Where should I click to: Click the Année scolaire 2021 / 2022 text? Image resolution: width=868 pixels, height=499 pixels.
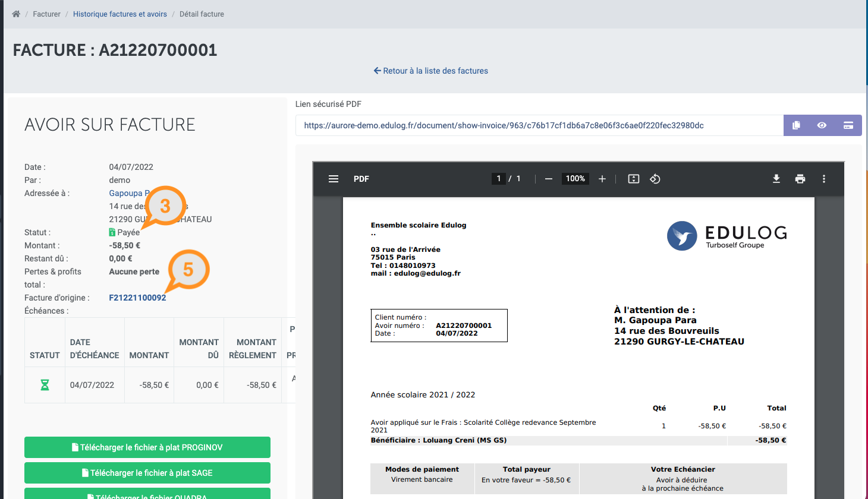coord(423,394)
